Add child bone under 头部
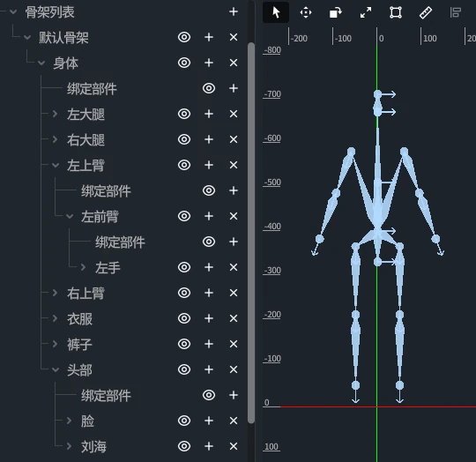 pyautogui.click(x=209, y=369)
